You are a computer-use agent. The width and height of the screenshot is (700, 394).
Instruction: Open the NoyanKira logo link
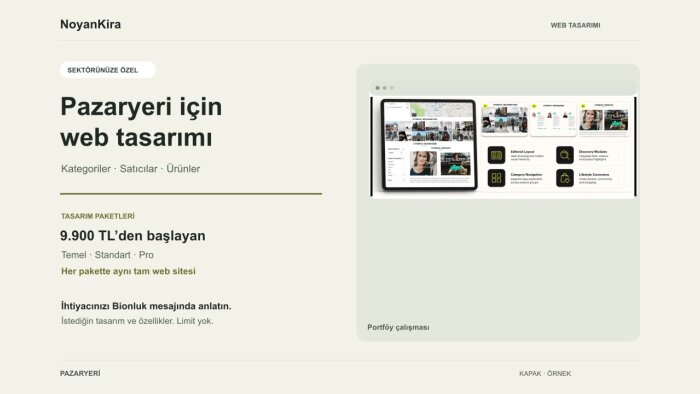pyautogui.click(x=91, y=24)
